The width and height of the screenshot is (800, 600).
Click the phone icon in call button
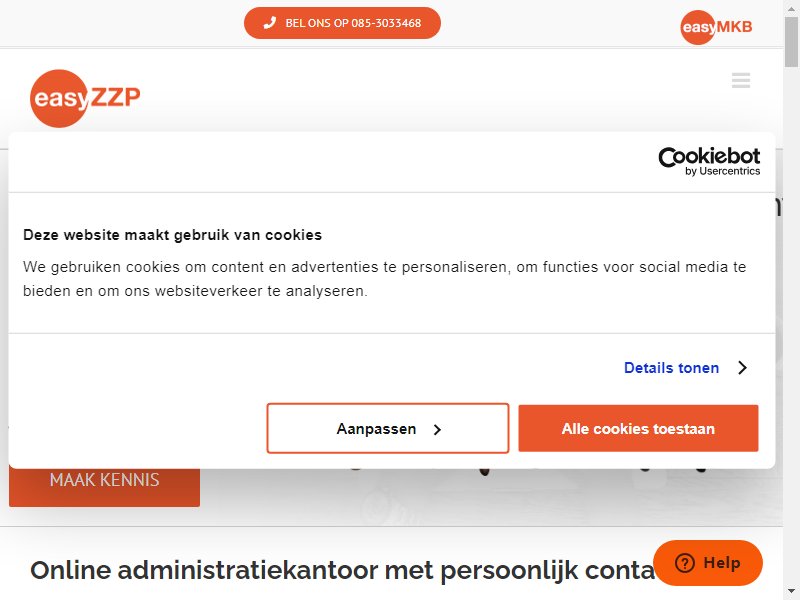pos(269,23)
